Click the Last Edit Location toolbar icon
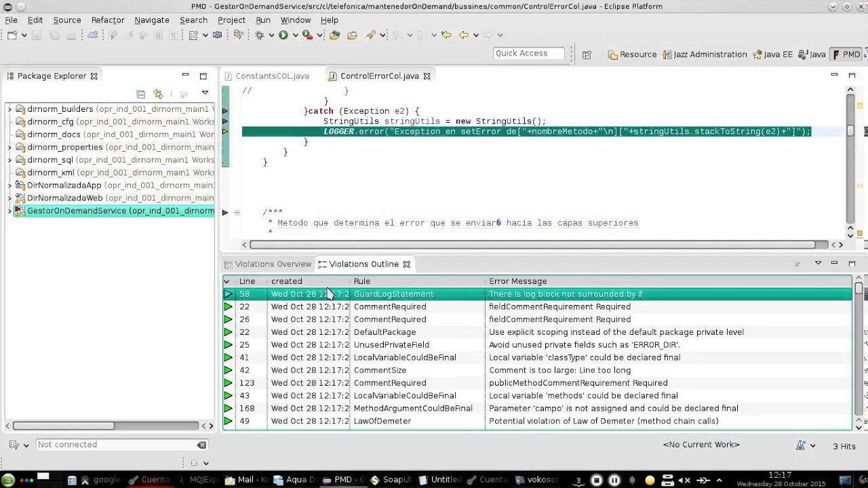The height and width of the screenshot is (488, 868). 446,35
